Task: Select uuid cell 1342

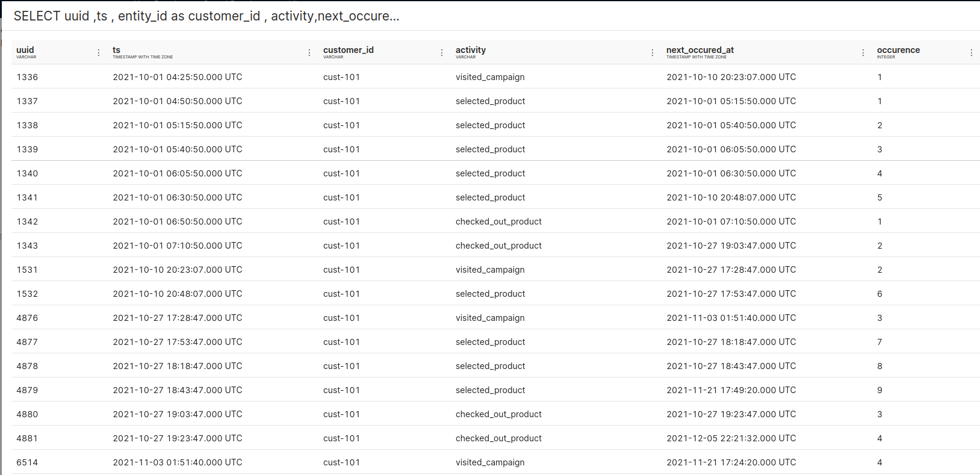Action: [27, 222]
